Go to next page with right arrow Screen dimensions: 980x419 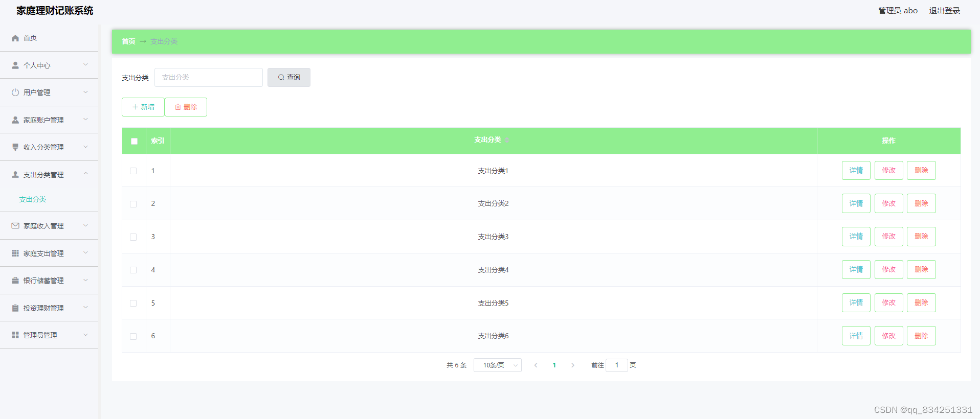pos(573,365)
